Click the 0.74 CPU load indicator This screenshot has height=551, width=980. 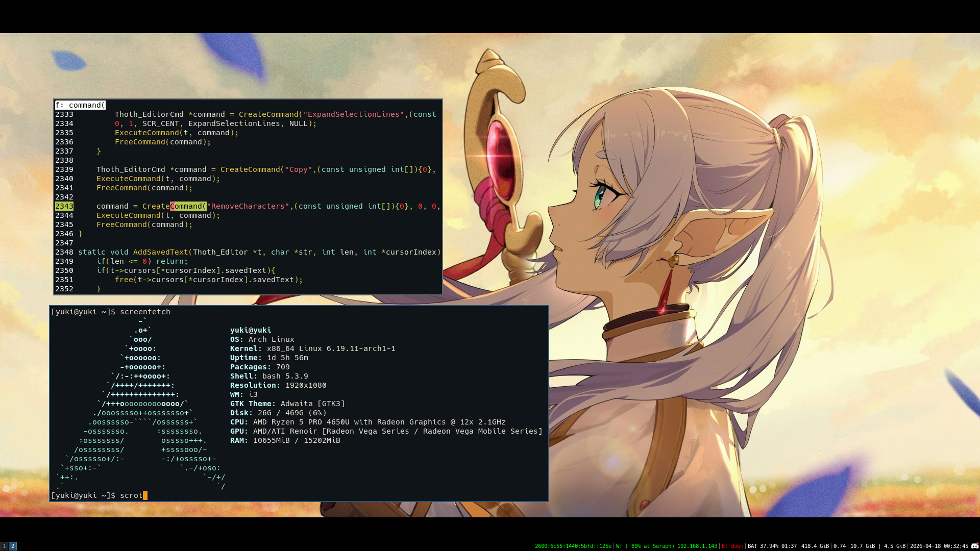(839, 546)
